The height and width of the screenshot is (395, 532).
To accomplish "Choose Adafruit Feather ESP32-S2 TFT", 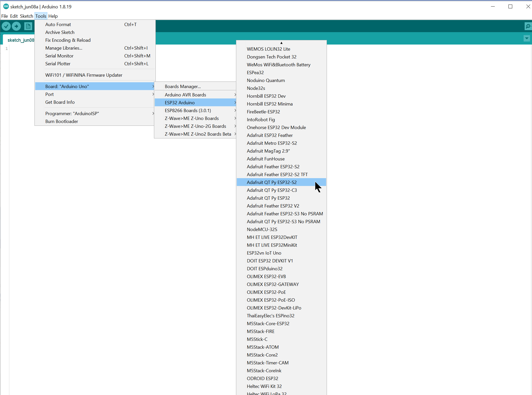I will click(281, 175).
